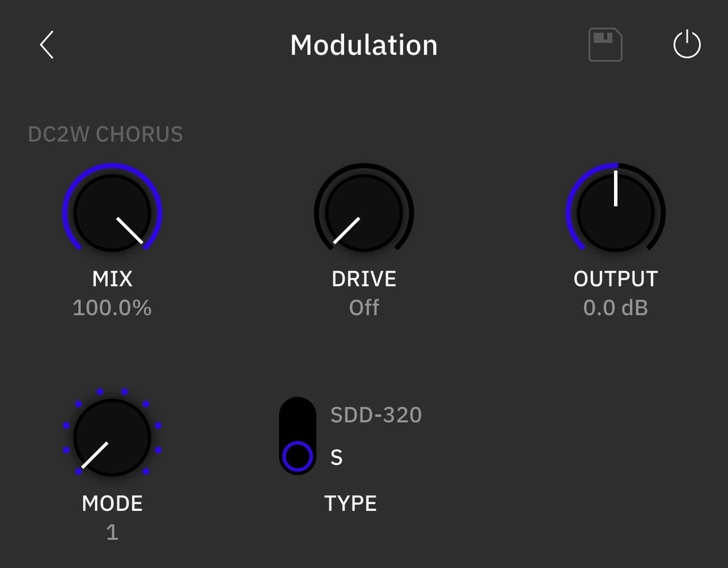Image resolution: width=728 pixels, height=568 pixels.
Task: Click the Modulation title
Action: click(363, 45)
